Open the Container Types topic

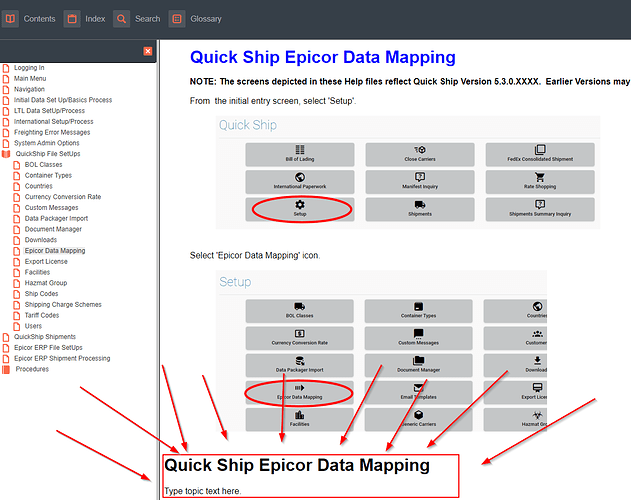[x=48, y=176]
